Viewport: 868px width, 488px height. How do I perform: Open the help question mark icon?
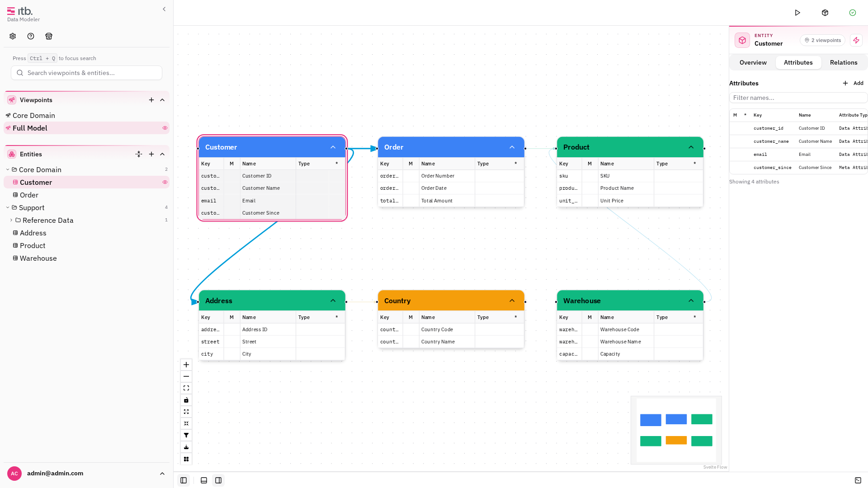point(31,36)
